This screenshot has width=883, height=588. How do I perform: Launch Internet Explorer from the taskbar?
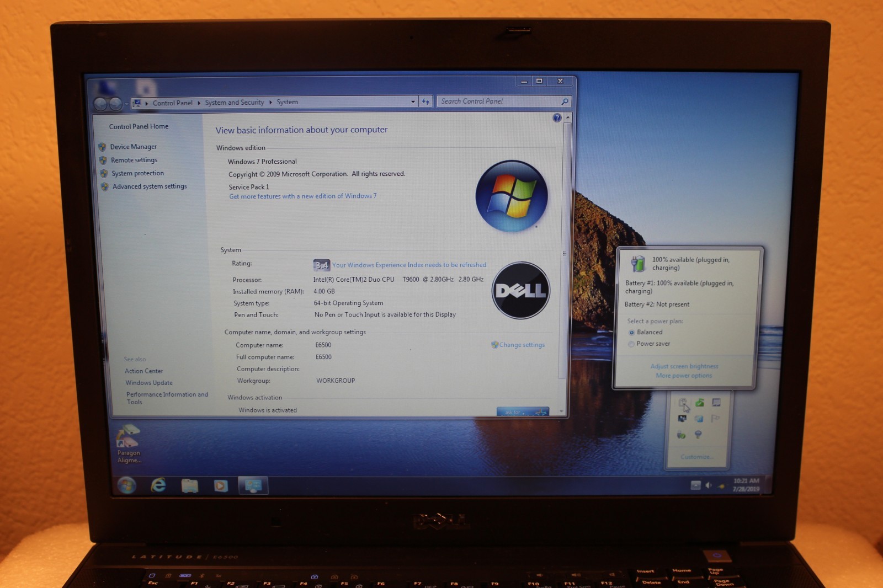[x=158, y=485]
